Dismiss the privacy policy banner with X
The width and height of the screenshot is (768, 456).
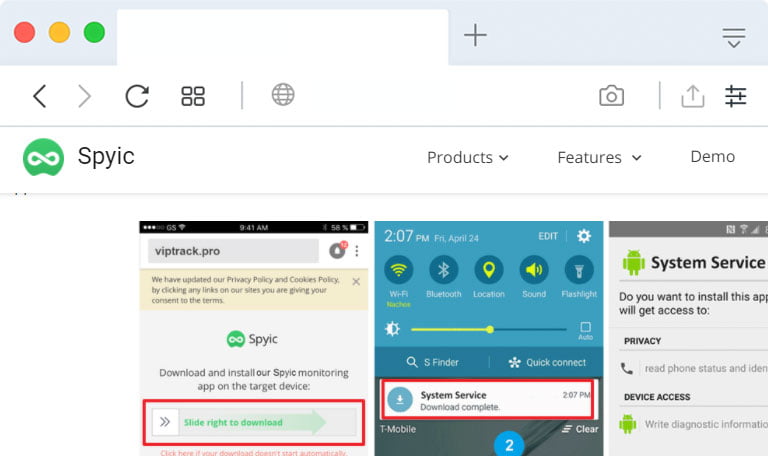pos(356,282)
